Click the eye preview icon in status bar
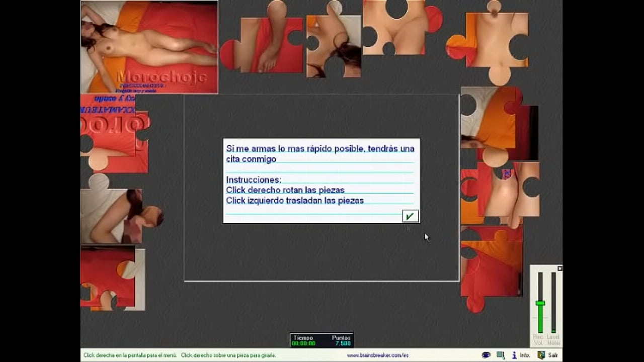The image size is (644, 362). click(x=486, y=355)
